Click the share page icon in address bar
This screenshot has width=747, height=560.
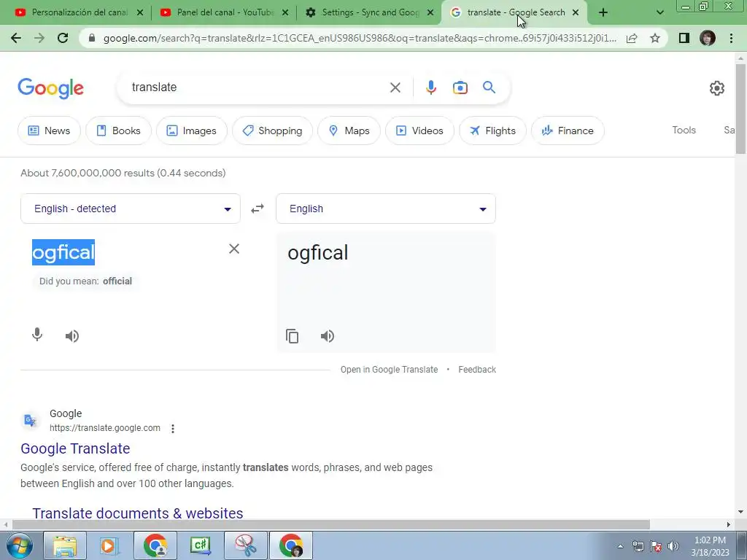pyautogui.click(x=632, y=38)
